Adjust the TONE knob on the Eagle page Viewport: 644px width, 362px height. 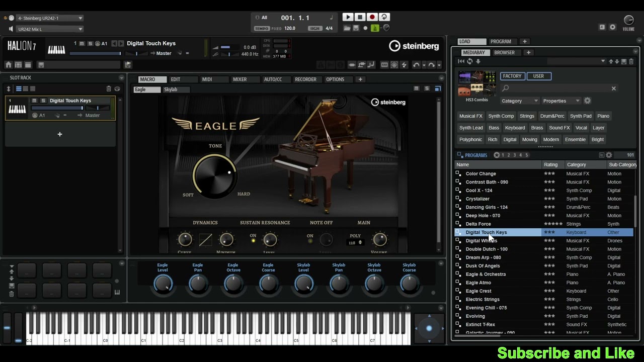coord(215,175)
